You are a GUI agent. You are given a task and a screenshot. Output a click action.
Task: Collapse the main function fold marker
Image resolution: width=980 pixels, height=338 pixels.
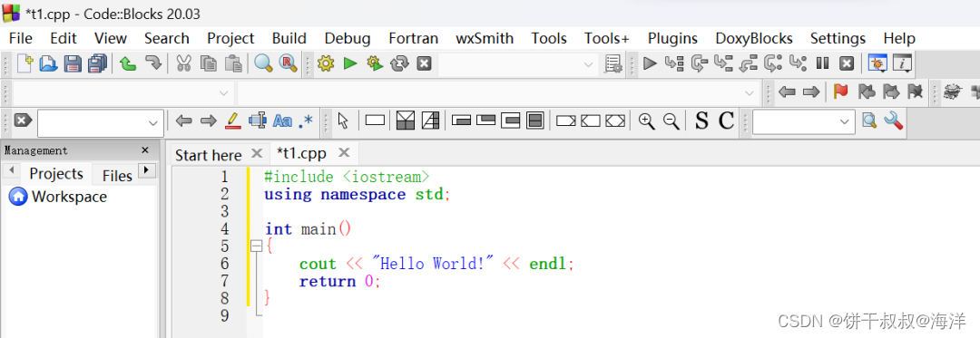256,246
